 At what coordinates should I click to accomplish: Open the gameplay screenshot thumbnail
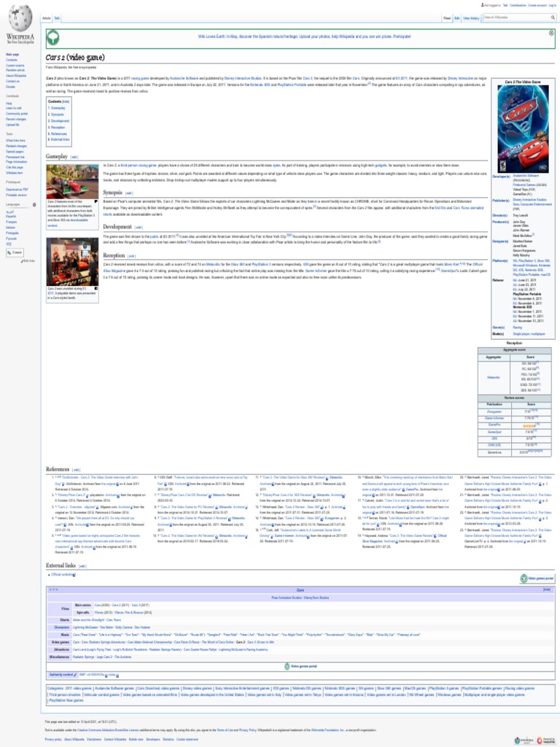(x=72, y=182)
